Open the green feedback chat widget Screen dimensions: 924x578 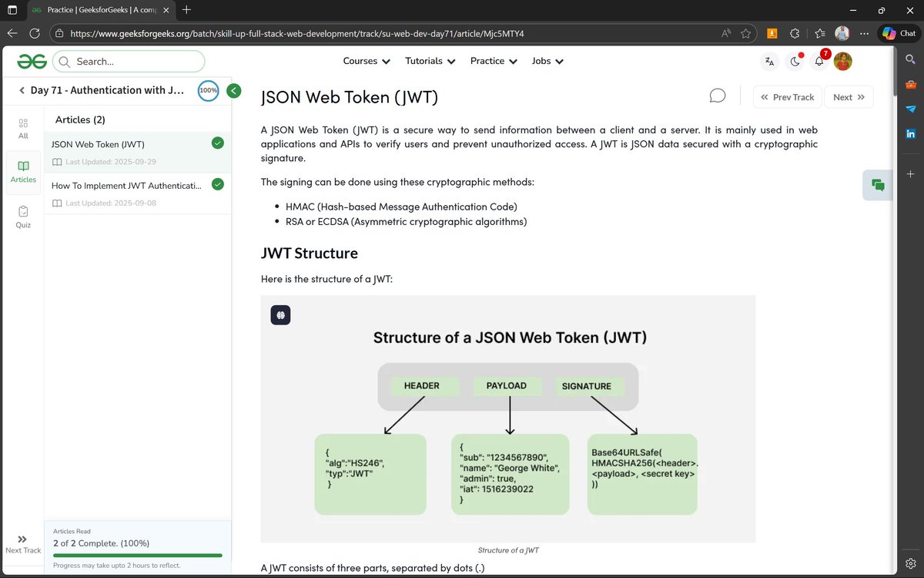click(x=877, y=185)
